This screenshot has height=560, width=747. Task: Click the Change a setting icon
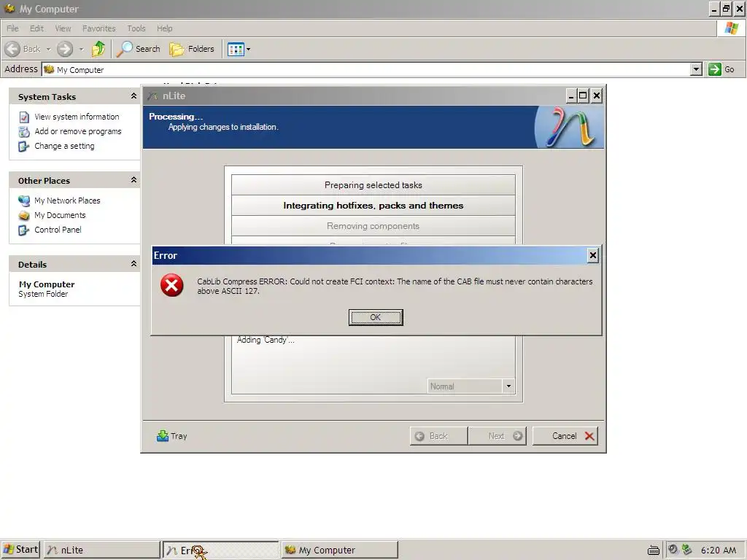pos(24,147)
